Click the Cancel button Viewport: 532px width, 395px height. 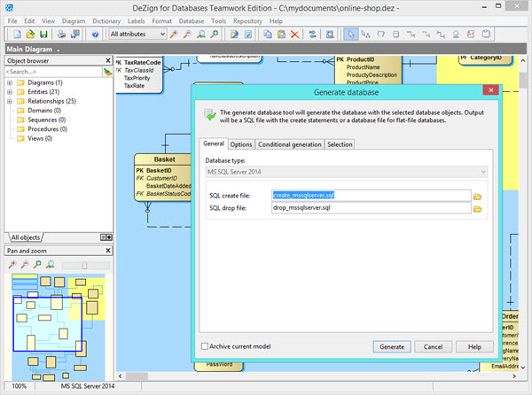tap(433, 347)
